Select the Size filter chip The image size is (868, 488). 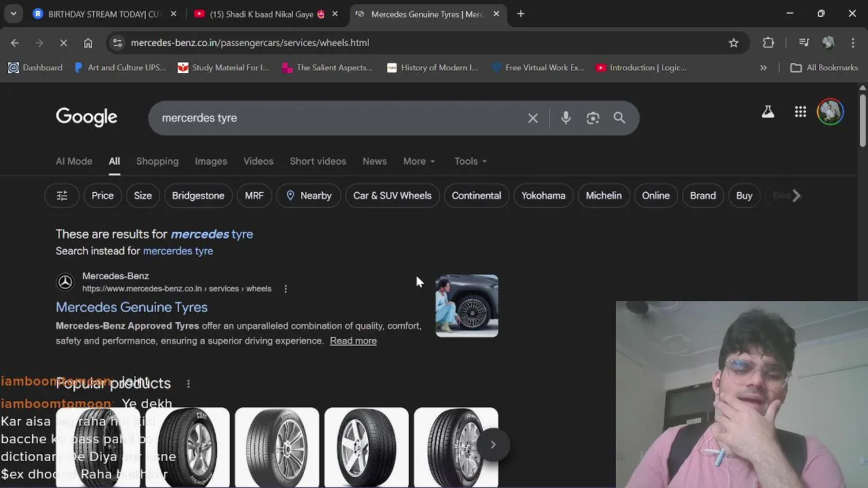tap(142, 196)
